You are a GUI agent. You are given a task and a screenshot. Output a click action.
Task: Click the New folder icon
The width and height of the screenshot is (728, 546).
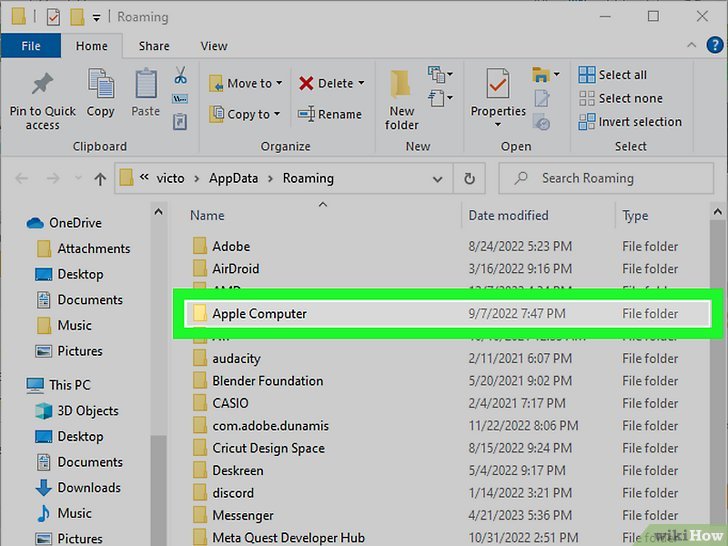(x=400, y=84)
